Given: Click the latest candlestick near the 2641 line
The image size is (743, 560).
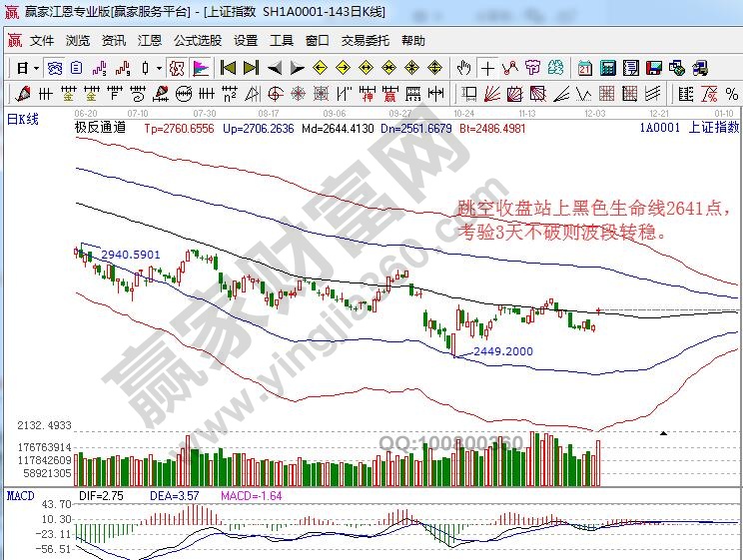Looking at the screenshot, I should [598, 311].
